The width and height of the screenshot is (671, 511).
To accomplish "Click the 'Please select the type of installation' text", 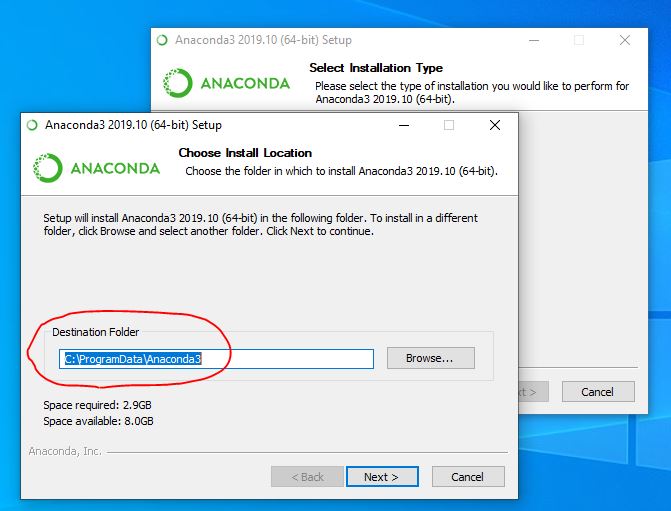I will (x=472, y=92).
